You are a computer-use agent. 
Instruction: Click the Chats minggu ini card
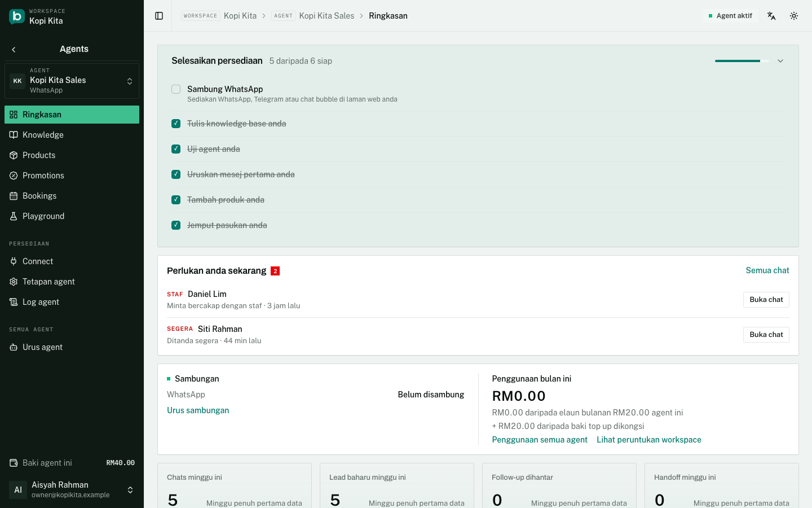(x=235, y=485)
